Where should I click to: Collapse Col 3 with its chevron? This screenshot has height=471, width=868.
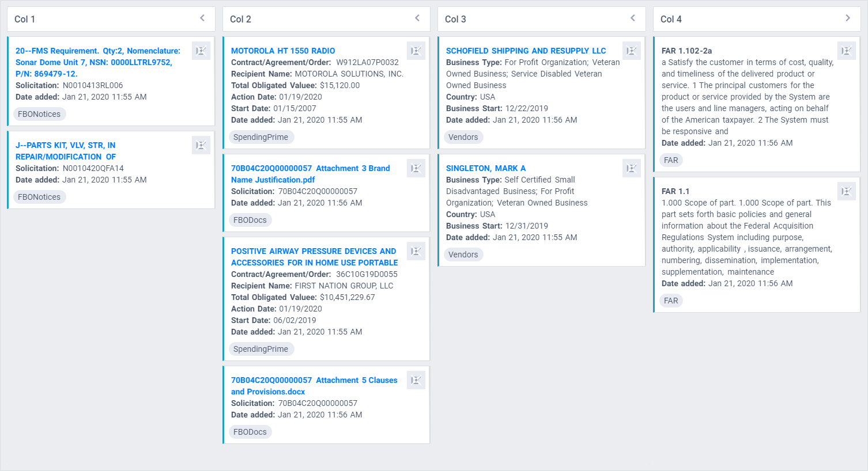coord(633,18)
